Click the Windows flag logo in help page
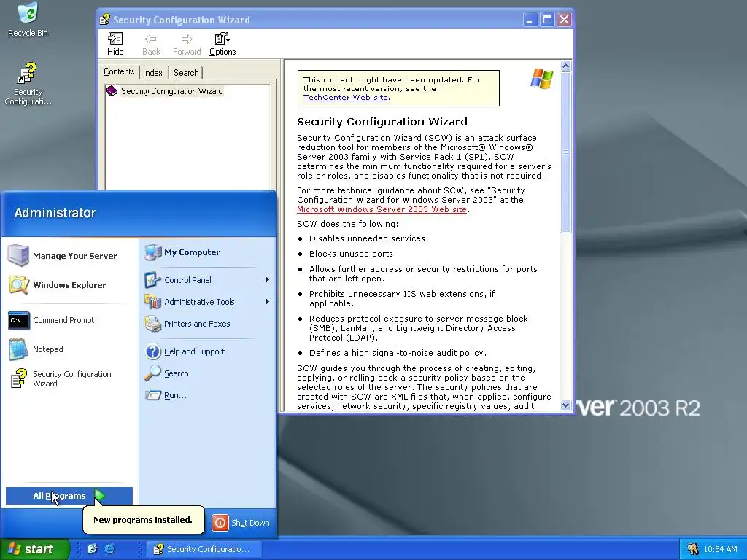Image resolution: width=747 pixels, height=560 pixels. coord(542,79)
